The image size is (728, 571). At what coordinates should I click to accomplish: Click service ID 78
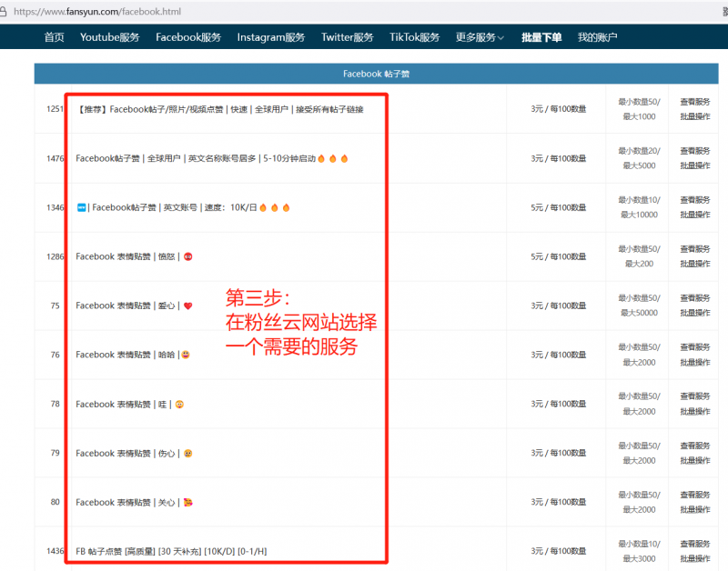pyautogui.click(x=55, y=404)
